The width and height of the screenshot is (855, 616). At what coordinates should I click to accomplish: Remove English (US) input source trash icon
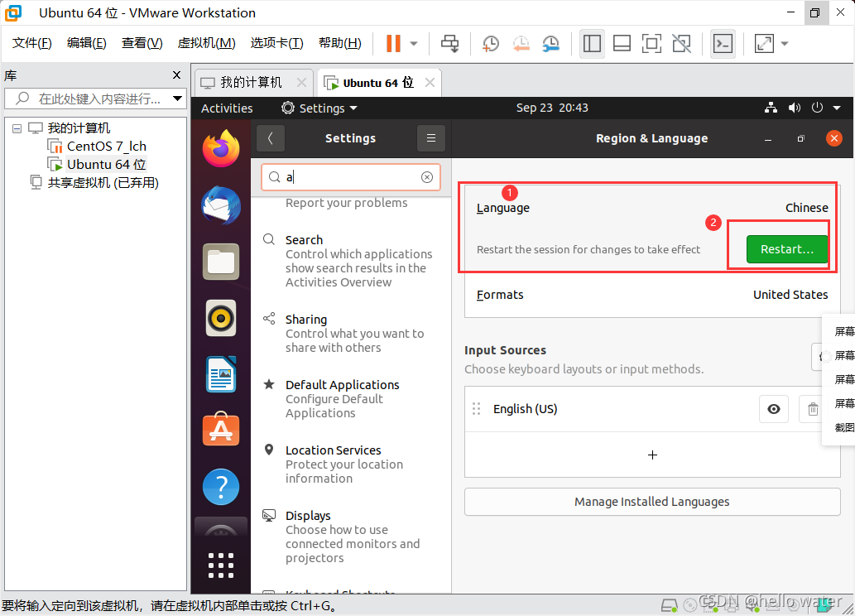click(x=813, y=409)
